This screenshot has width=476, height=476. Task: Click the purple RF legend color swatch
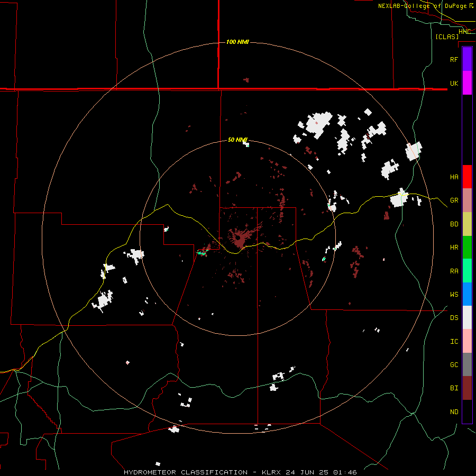pos(467,59)
